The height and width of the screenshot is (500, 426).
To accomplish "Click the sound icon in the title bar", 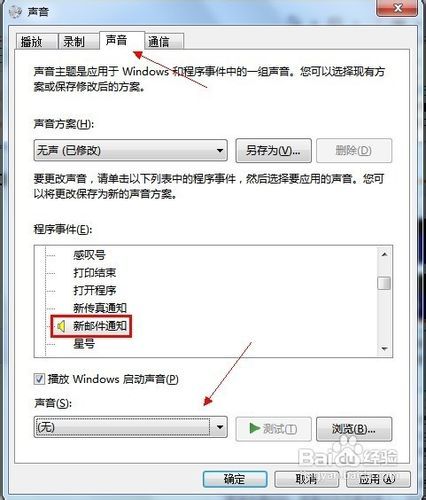I will [15, 12].
